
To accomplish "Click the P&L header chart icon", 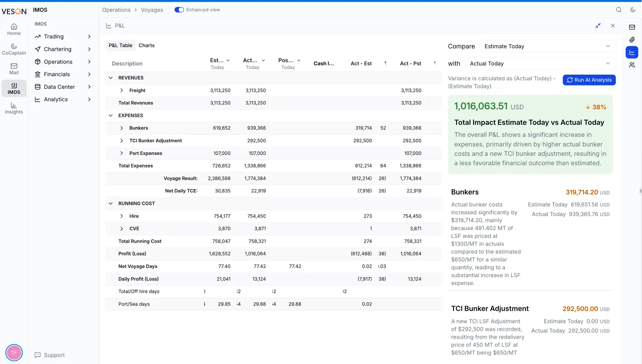I will pos(109,26).
